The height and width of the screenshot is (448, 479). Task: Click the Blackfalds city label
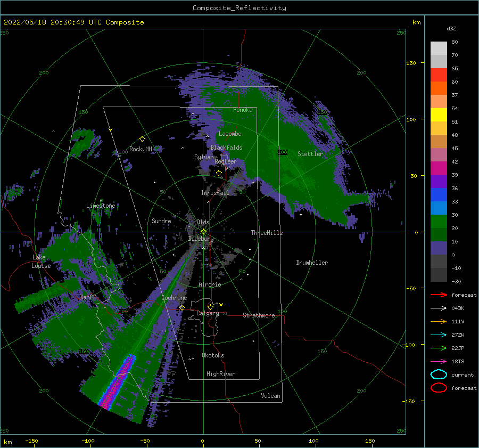(226, 148)
